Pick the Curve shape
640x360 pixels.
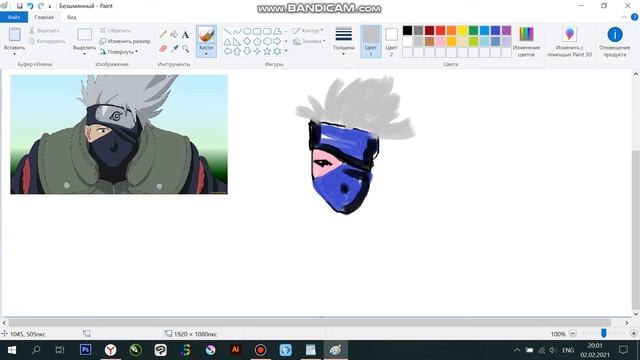click(237, 31)
